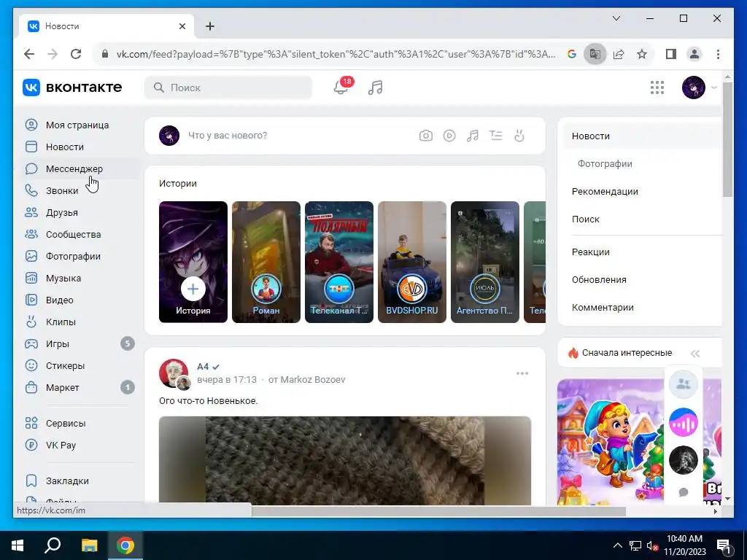The image size is (747, 560).
Task: Open a new browser tab
Action: [210, 26]
